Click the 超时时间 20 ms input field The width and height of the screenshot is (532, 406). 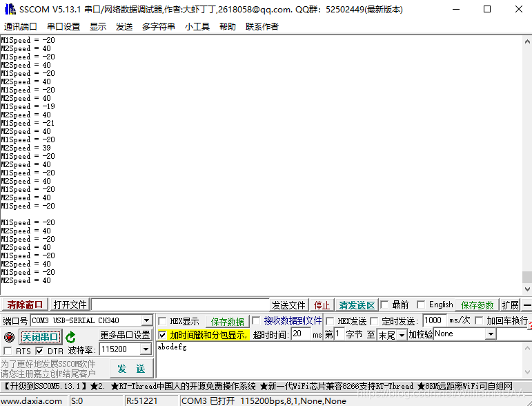pyautogui.click(x=301, y=334)
